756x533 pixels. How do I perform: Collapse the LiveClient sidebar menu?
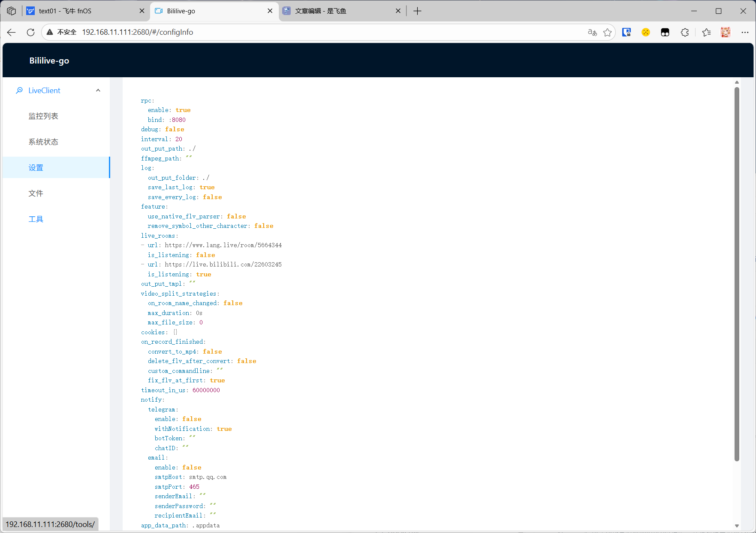pyautogui.click(x=98, y=91)
